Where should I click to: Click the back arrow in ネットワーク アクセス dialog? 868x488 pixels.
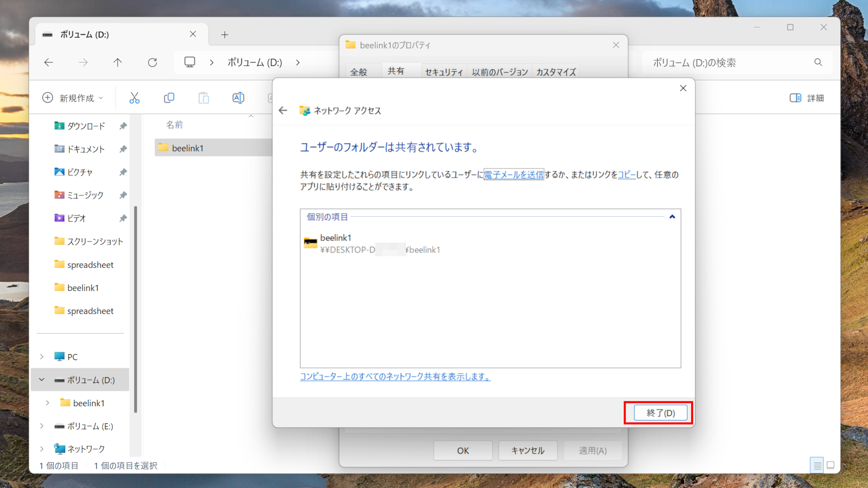[283, 110]
